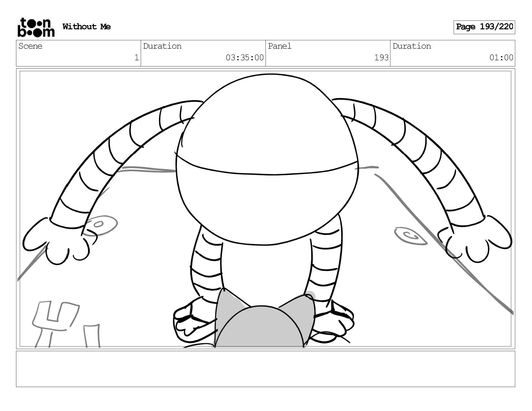The image size is (532, 411).
Task: Click the empty notes box below panel
Action: coord(266,369)
